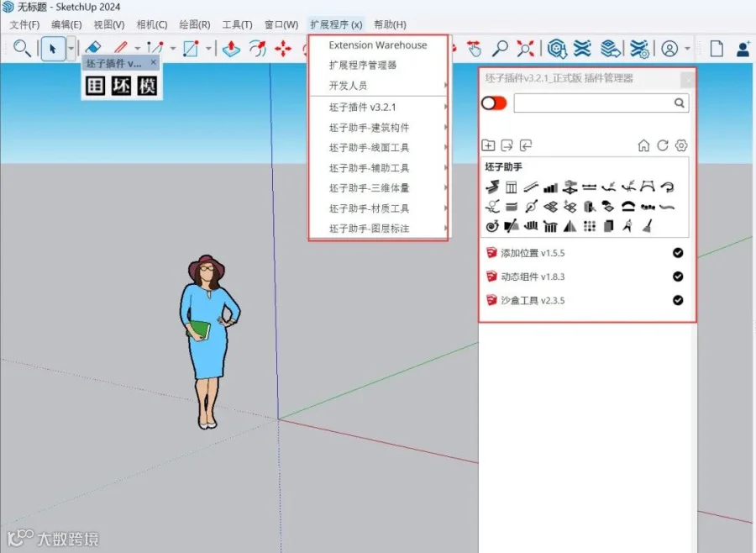This screenshot has height=553, width=756.
Task: Select the Push/Pull tool
Action: point(231,48)
